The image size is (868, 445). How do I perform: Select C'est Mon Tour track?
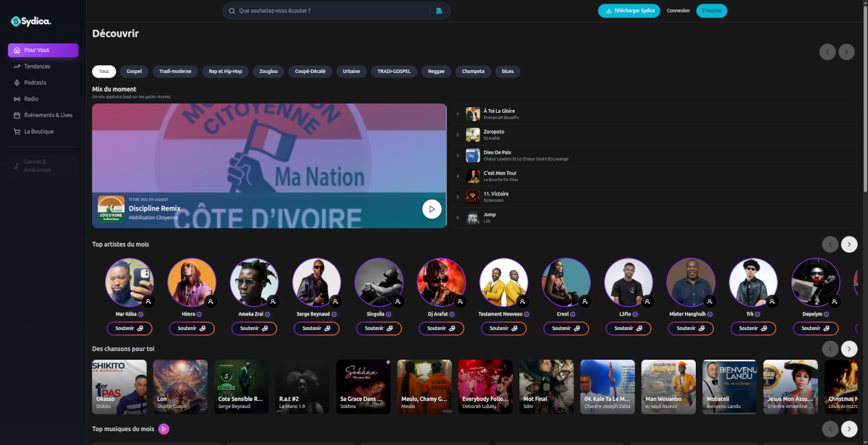click(x=655, y=176)
